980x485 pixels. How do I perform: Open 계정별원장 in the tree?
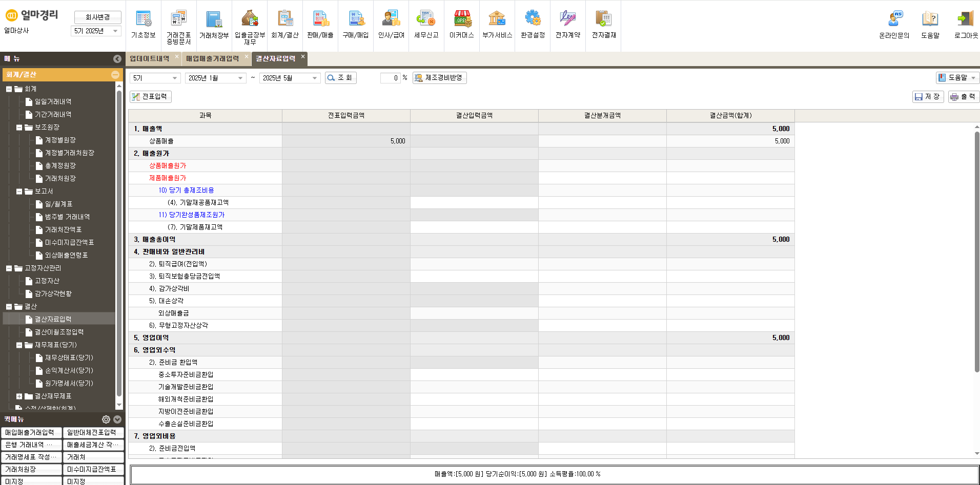(x=60, y=140)
